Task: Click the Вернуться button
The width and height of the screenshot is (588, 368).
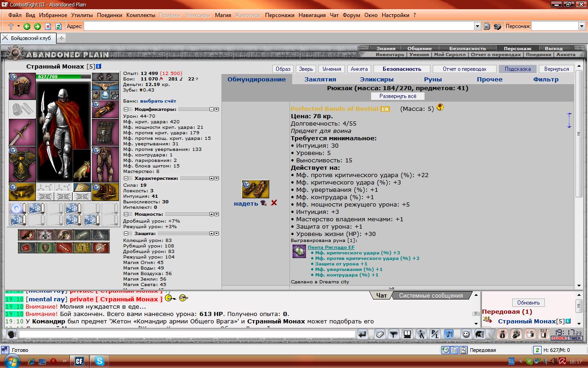Action: coord(556,69)
